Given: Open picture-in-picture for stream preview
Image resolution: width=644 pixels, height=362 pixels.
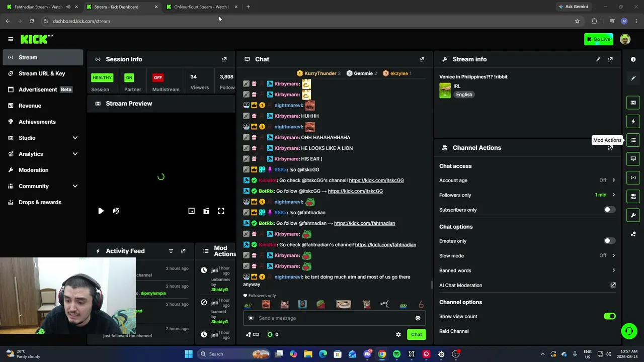Looking at the screenshot, I should pyautogui.click(x=191, y=211).
